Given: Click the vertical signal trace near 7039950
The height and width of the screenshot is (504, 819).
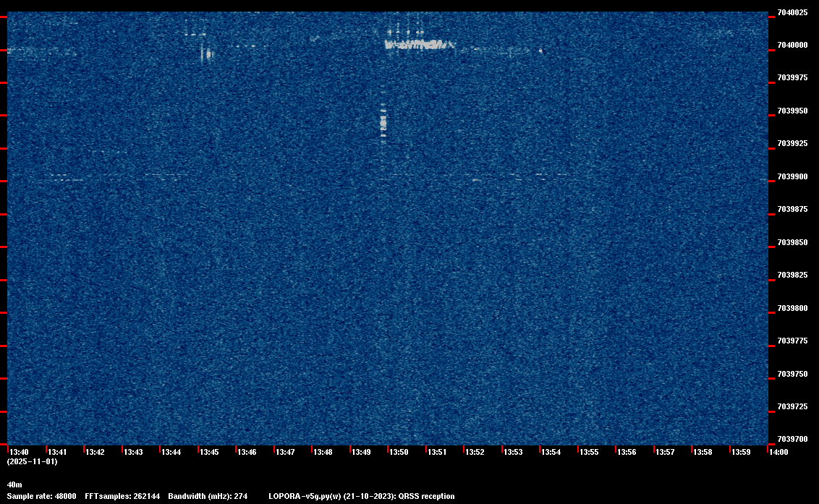Looking at the screenshot, I should [383, 121].
